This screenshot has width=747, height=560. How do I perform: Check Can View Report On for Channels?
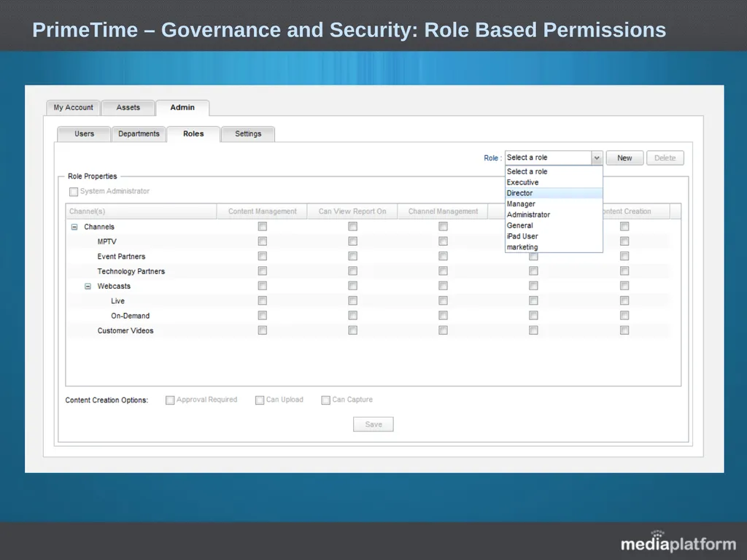click(352, 227)
